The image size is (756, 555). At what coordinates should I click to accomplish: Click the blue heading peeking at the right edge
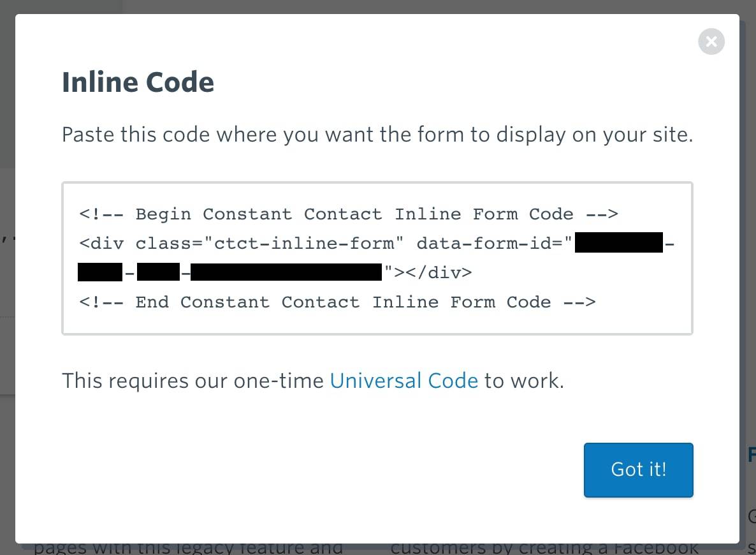(x=751, y=454)
